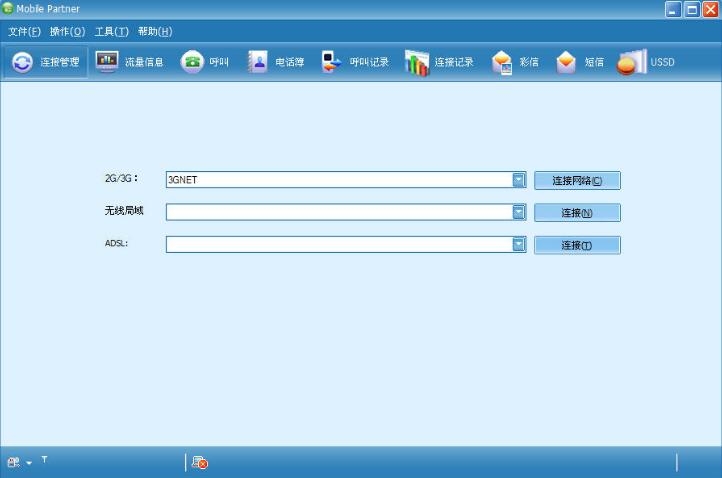Open the 电话簿 phonebook icon
The width and height of the screenshot is (722, 478).
click(x=258, y=62)
